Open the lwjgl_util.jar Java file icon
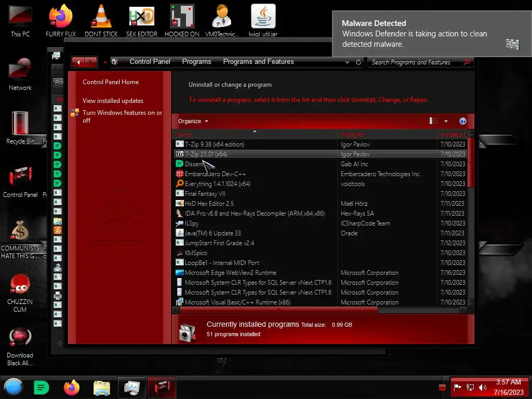The image size is (532, 399). pos(263,20)
